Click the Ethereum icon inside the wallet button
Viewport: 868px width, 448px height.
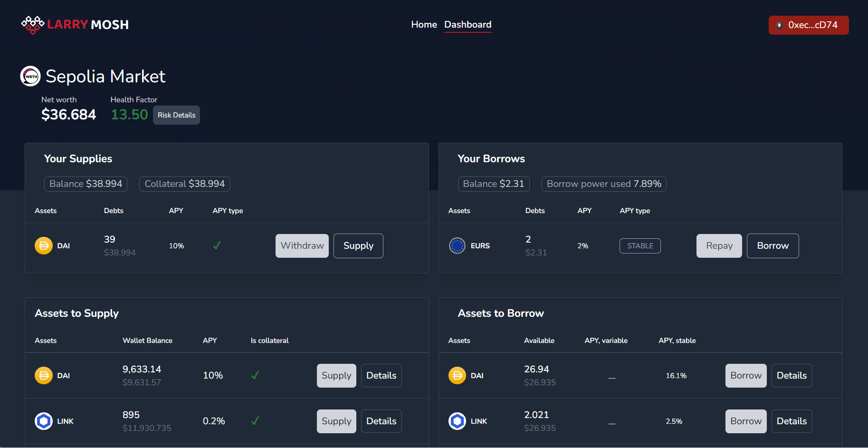tap(779, 25)
